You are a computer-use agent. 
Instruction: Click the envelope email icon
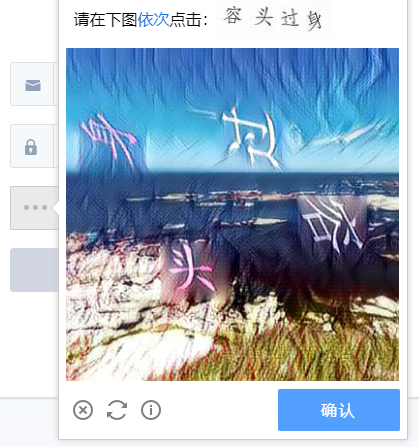[x=33, y=85]
